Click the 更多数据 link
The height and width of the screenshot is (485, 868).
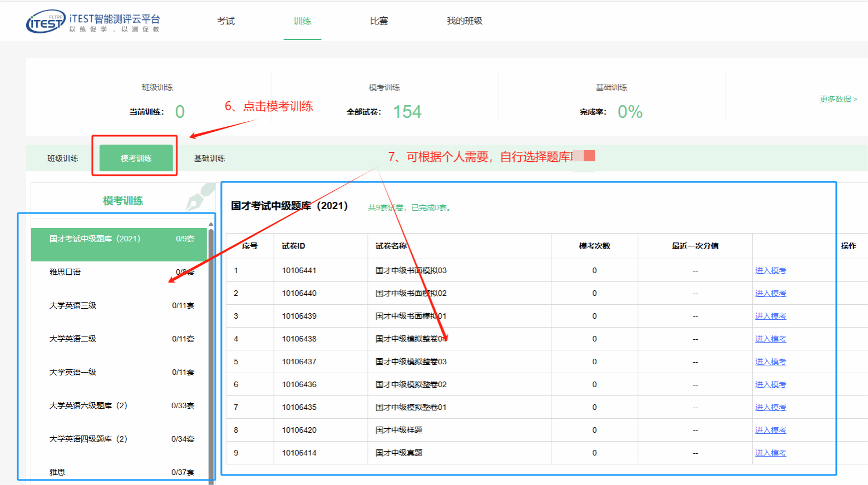[837, 99]
